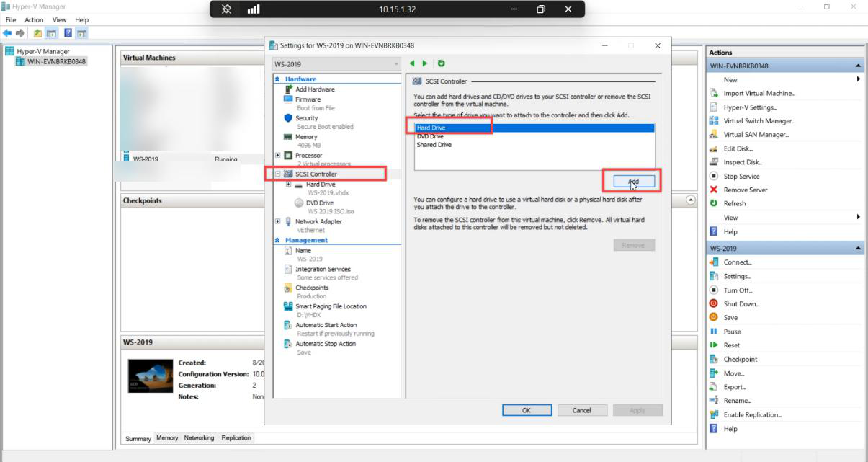This screenshot has height=462, width=868.
Task: Switch to the Replication tab
Action: [236, 438]
